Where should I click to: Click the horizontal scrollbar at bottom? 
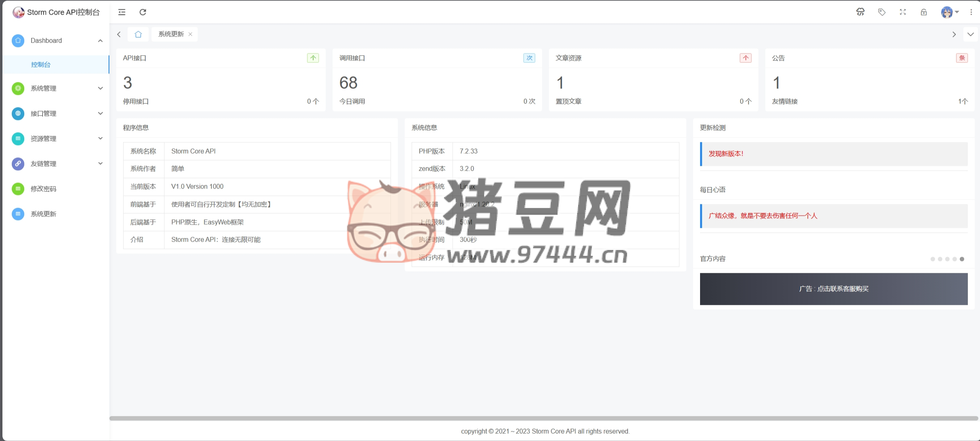543,418
